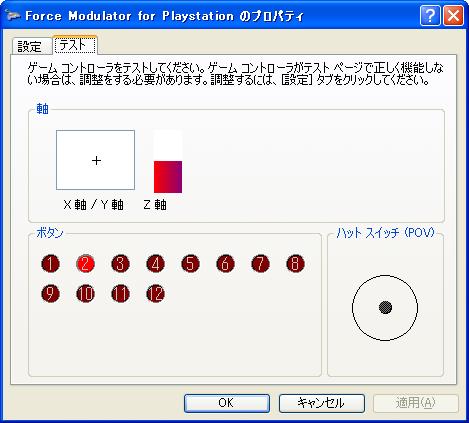469x423 pixels.
Task: Switch to the 設定 tab
Action: click(30, 46)
